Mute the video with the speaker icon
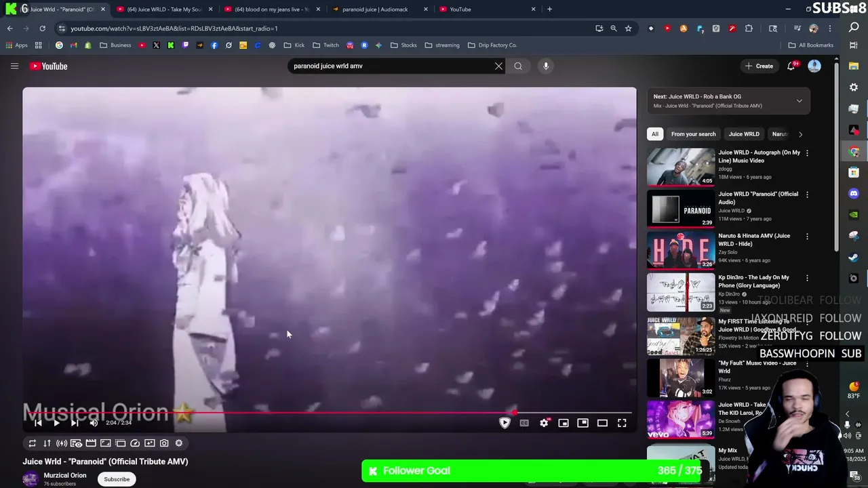Image resolution: width=868 pixels, height=488 pixels. click(94, 423)
